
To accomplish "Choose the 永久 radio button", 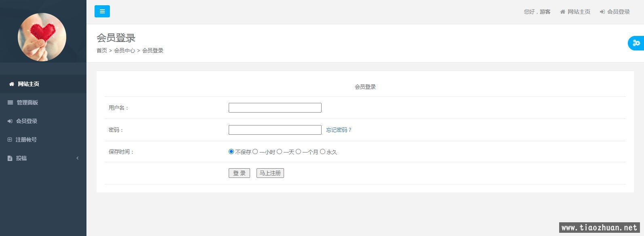I will pos(322,152).
